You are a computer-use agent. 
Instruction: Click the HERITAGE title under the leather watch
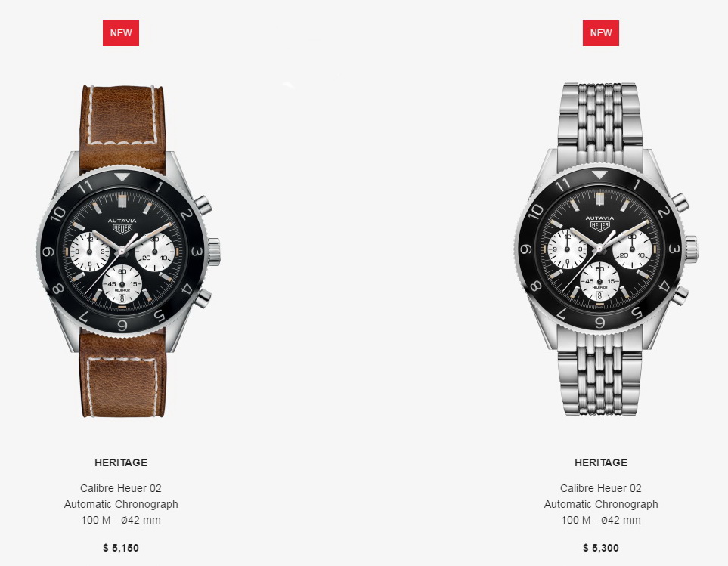point(121,462)
